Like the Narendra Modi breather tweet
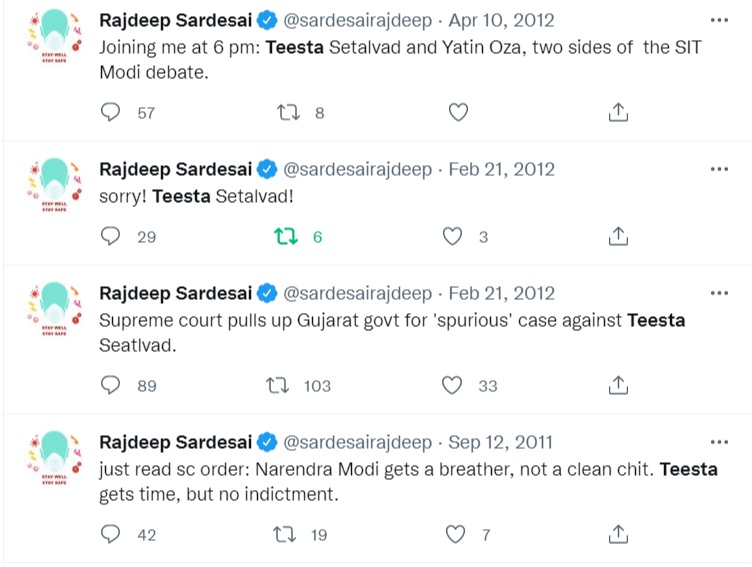 click(456, 535)
